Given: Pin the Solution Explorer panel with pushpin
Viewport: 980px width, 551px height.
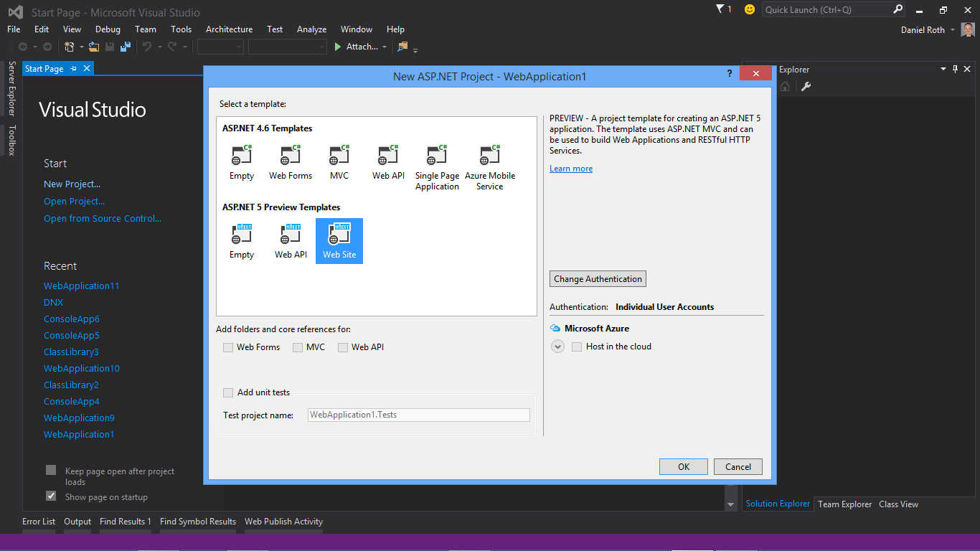Looking at the screenshot, I should 955,69.
